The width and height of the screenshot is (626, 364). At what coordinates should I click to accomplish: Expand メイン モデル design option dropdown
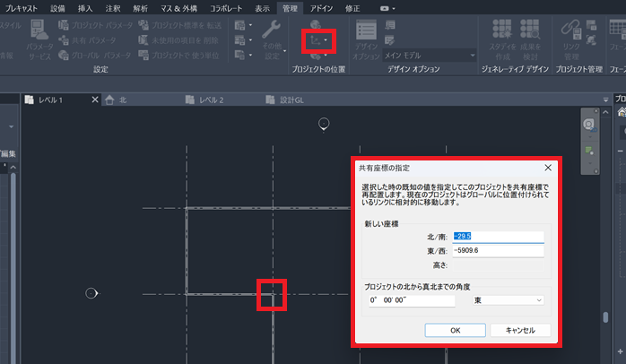point(473,56)
